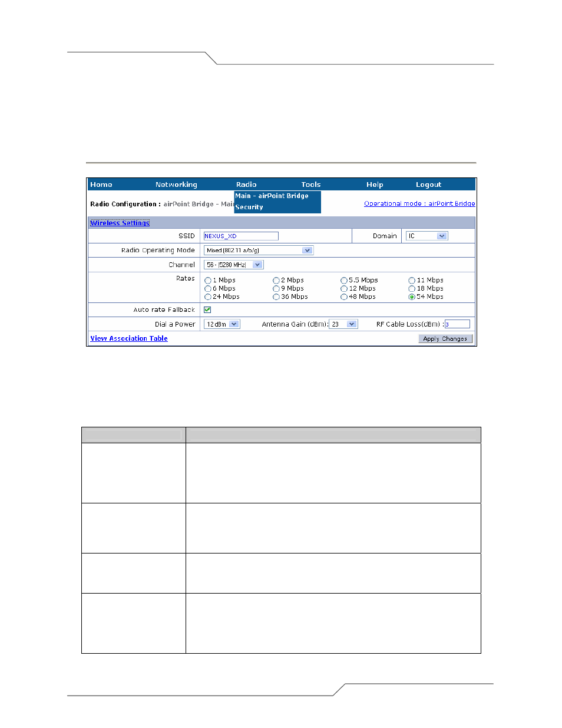Open the Wireless Settings link
562x728 pixels.
120,223
